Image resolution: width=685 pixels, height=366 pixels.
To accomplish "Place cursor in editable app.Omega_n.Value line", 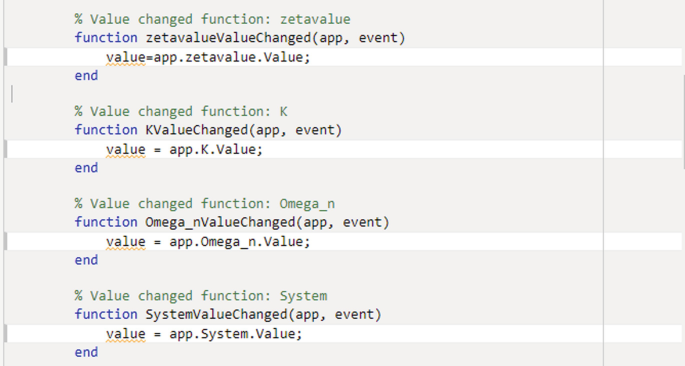I will [344, 242].
